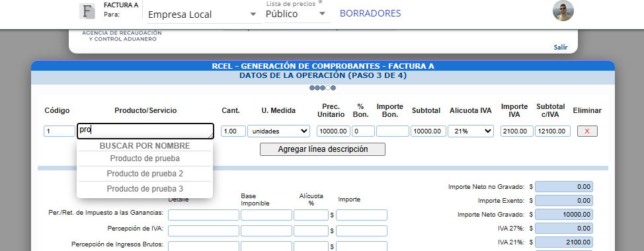Screen dimensions: 644x251
Task: Select suggestion Producto de prueba
Action: point(145,159)
